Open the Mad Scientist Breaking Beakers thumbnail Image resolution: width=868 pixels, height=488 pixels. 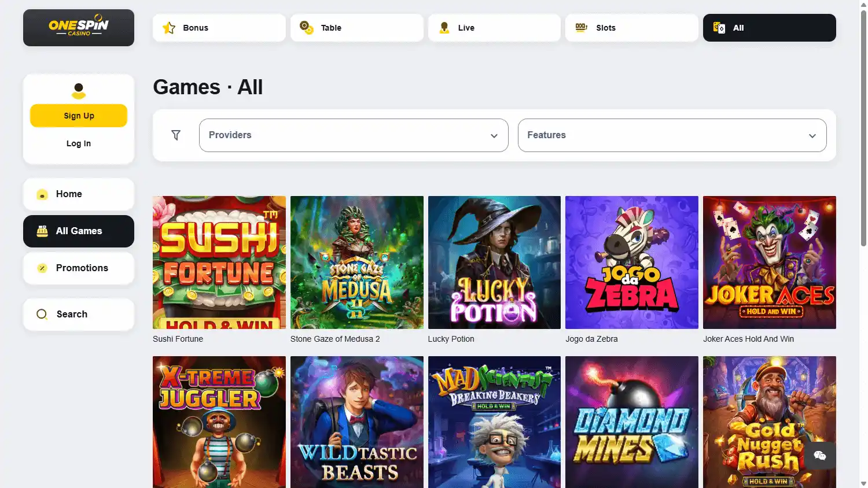495,422
